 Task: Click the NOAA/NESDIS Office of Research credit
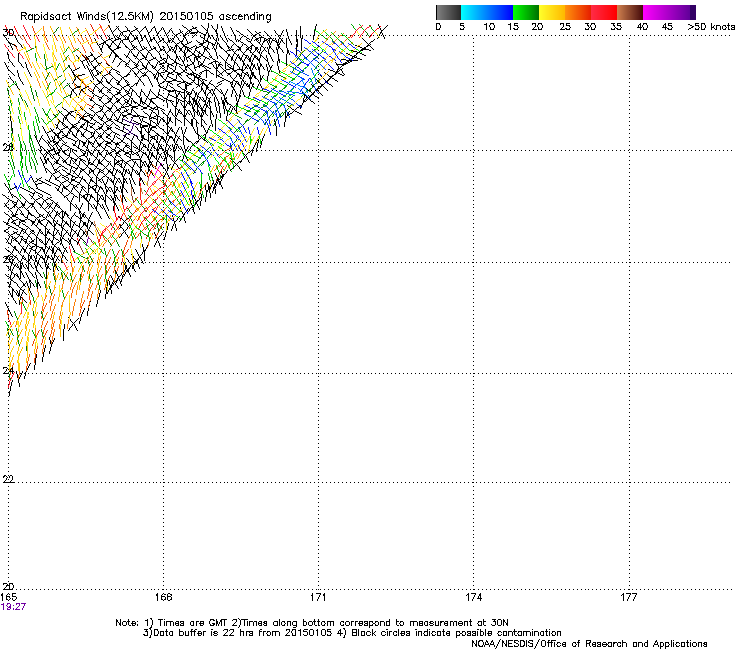click(589, 644)
